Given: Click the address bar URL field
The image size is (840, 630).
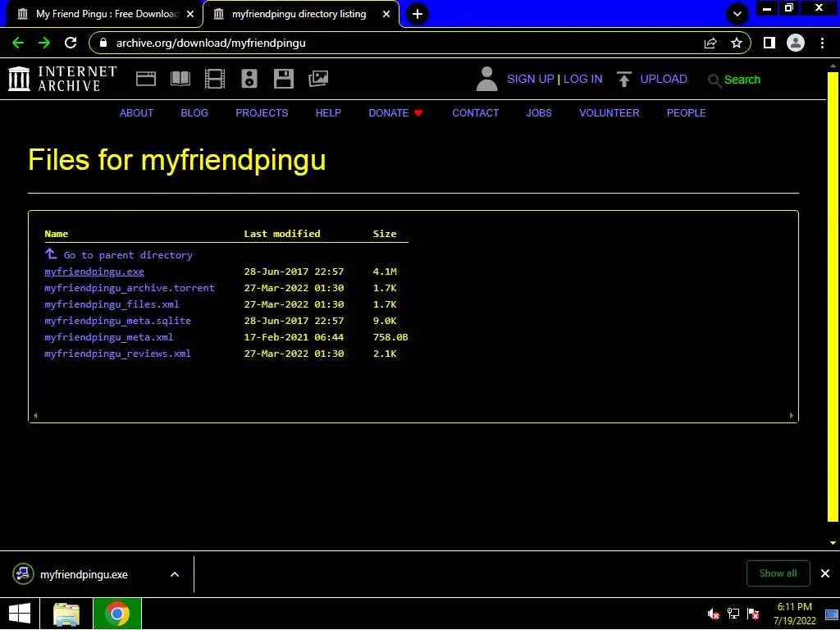Looking at the screenshot, I should coord(396,43).
